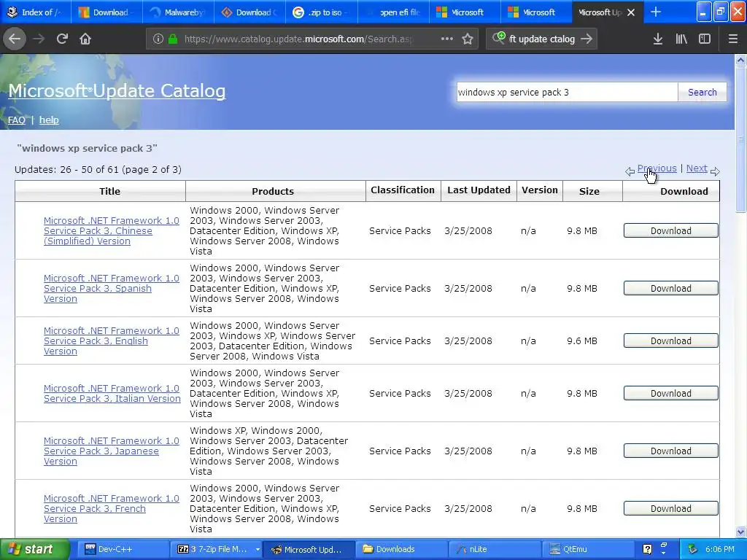
Task: Sort by Last Updated column header
Action: pos(479,190)
